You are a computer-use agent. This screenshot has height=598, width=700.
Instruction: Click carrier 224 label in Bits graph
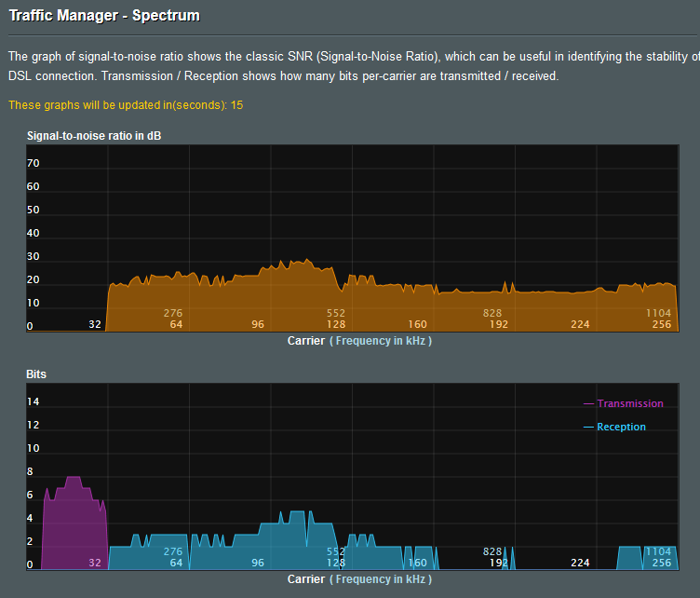[x=580, y=563]
